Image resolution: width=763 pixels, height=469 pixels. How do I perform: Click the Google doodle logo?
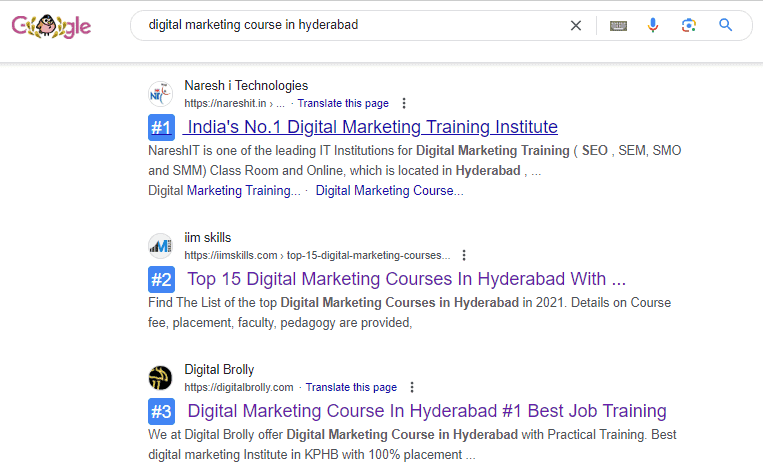(x=51, y=26)
